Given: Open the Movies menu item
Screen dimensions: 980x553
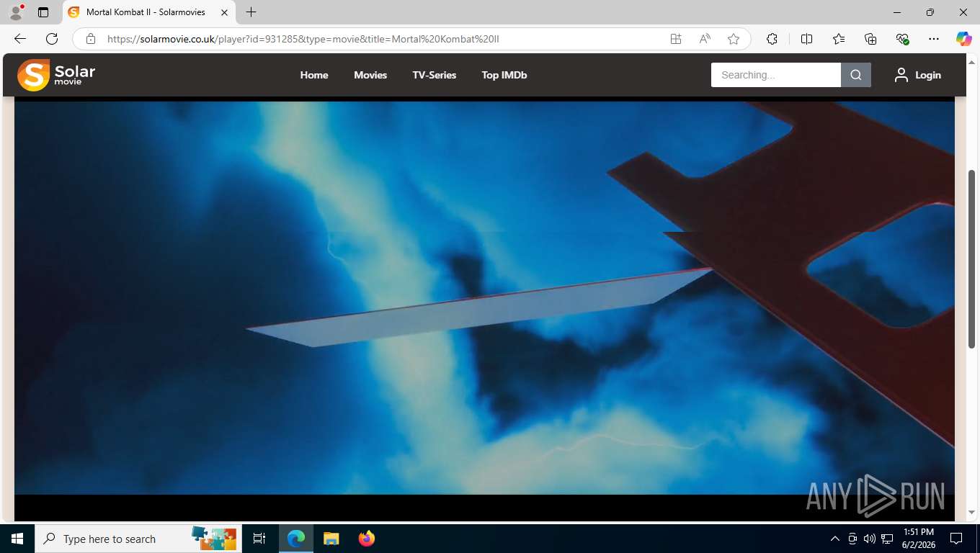Looking at the screenshot, I should point(370,75).
